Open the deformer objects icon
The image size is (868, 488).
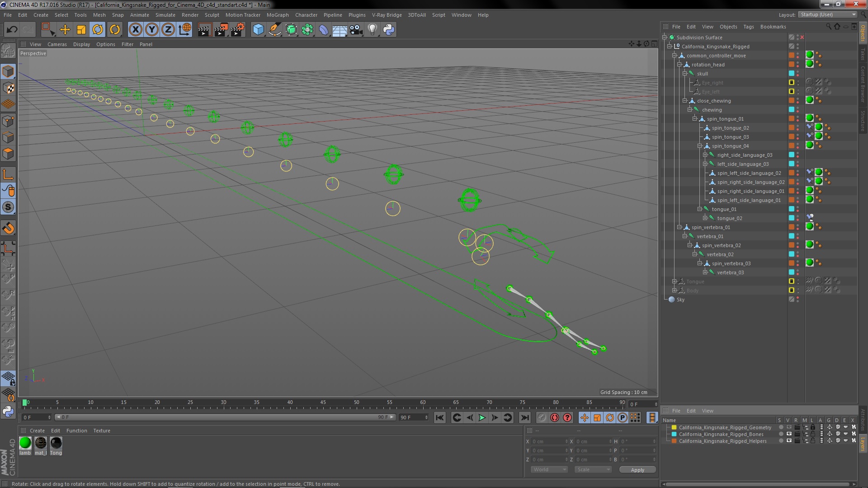[x=324, y=30]
